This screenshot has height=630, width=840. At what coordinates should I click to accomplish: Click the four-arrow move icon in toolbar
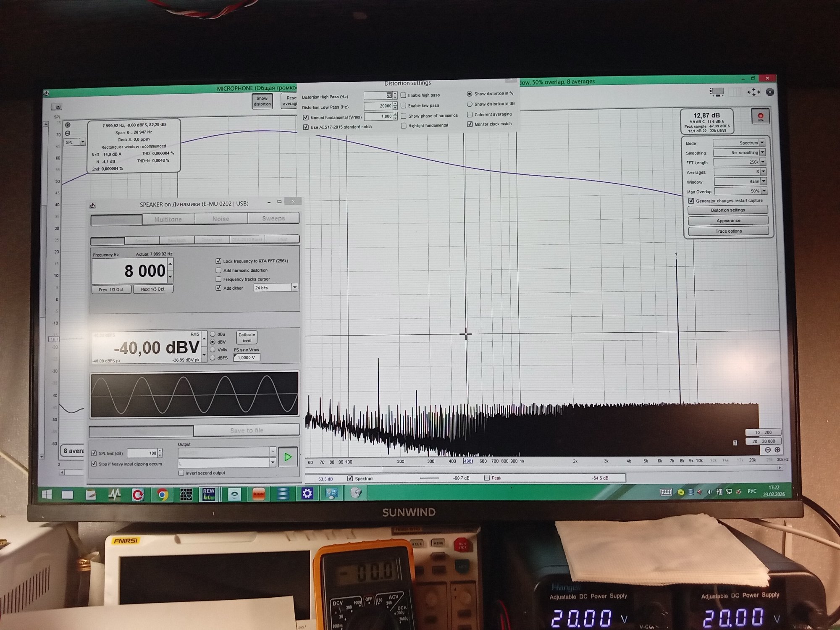(753, 92)
